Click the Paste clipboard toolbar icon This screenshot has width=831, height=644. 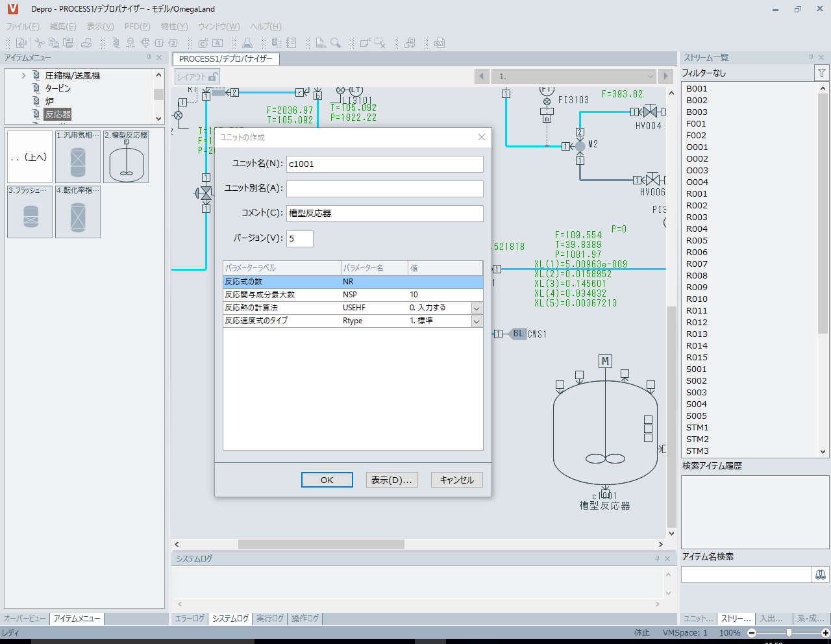tap(68, 43)
